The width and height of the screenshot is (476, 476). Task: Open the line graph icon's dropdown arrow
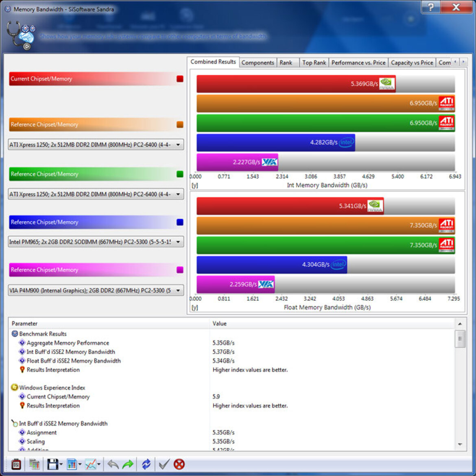coord(99,464)
